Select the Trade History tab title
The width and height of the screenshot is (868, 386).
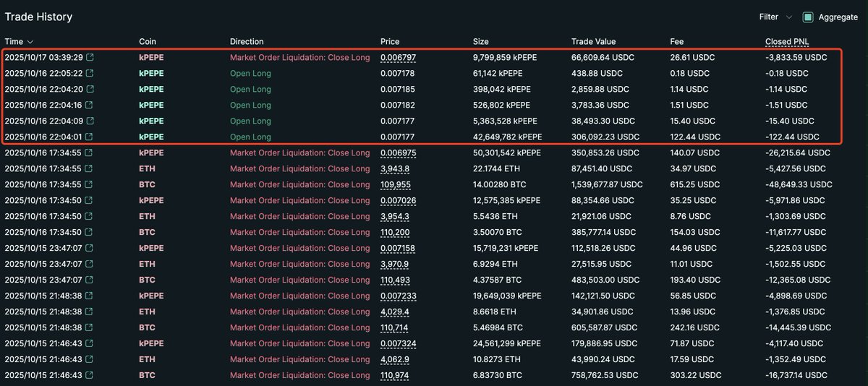tap(38, 17)
